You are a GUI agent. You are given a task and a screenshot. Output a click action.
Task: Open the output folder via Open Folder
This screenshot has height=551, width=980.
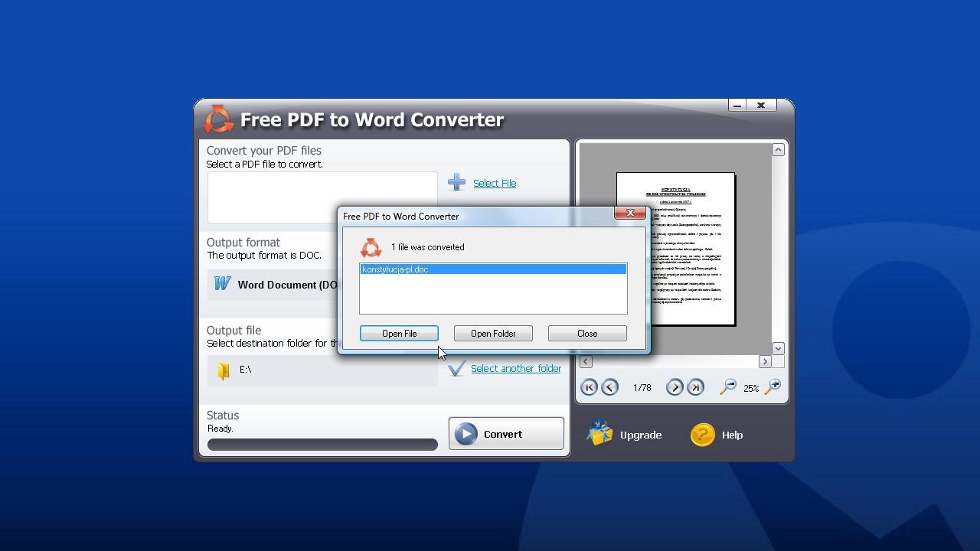click(x=493, y=334)
